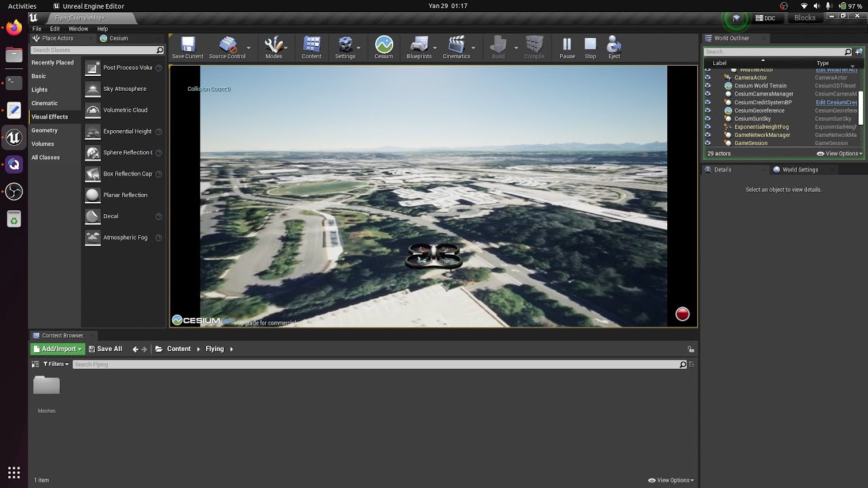Open Unreal Engine icon in Ubuntu dock
Screen dimensions: 868x488
coord(14,138)
